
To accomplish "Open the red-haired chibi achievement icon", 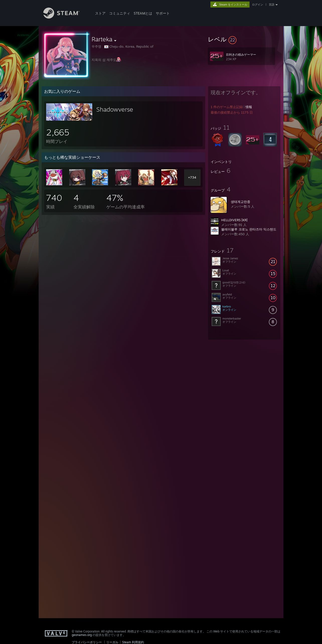I will click(123, 177).
